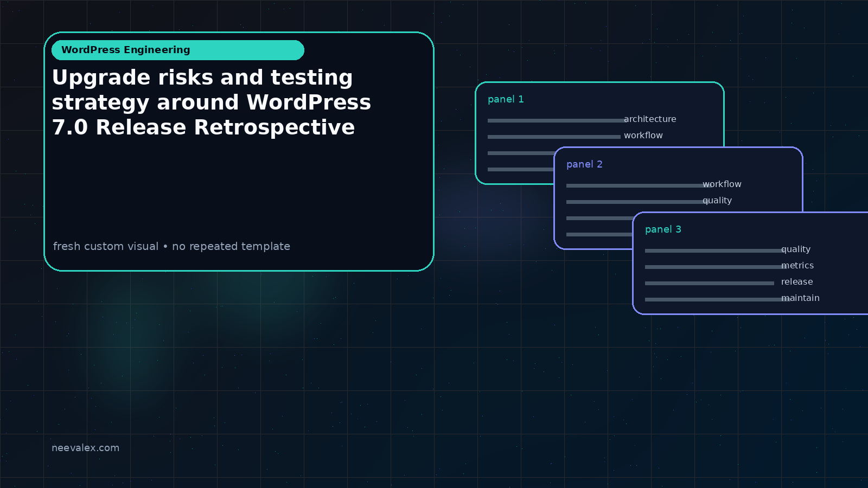Select the 'panel 1' title
This screenshot has height=488, width=868.
pyautogui.click(x=506, y=99)
